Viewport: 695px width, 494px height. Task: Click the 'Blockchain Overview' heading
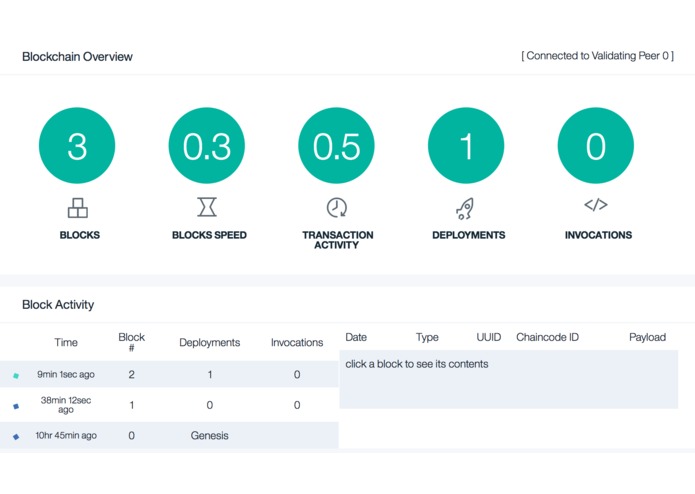[77, 57]
